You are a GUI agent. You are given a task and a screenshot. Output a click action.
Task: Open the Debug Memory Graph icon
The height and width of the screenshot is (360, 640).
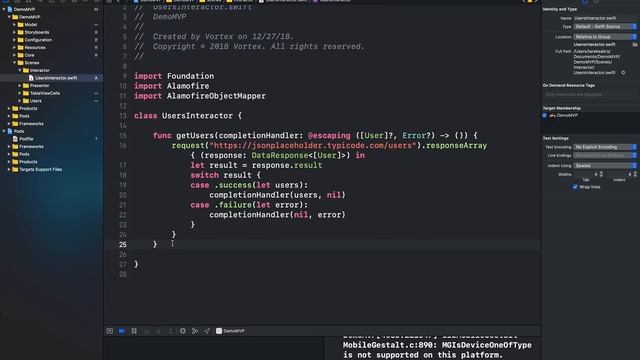[195, 331]
